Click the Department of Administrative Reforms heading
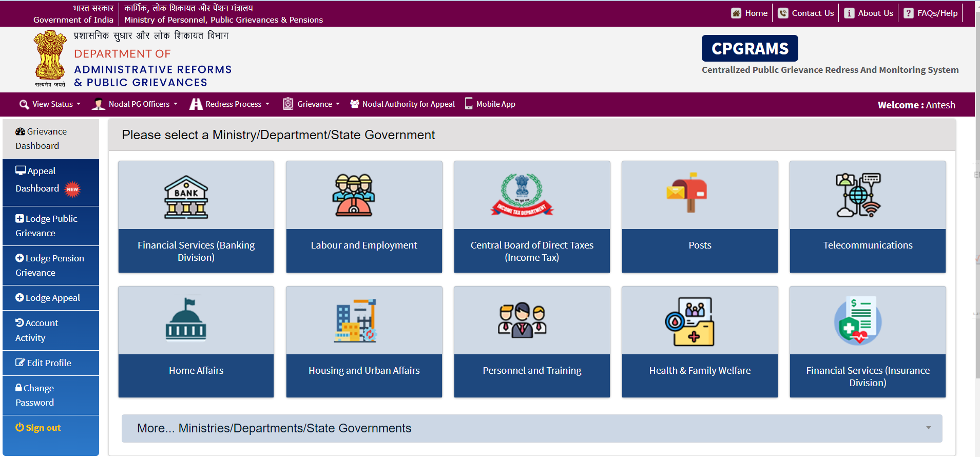The height and width of the screenshot is (457, 980). (153, 68)
